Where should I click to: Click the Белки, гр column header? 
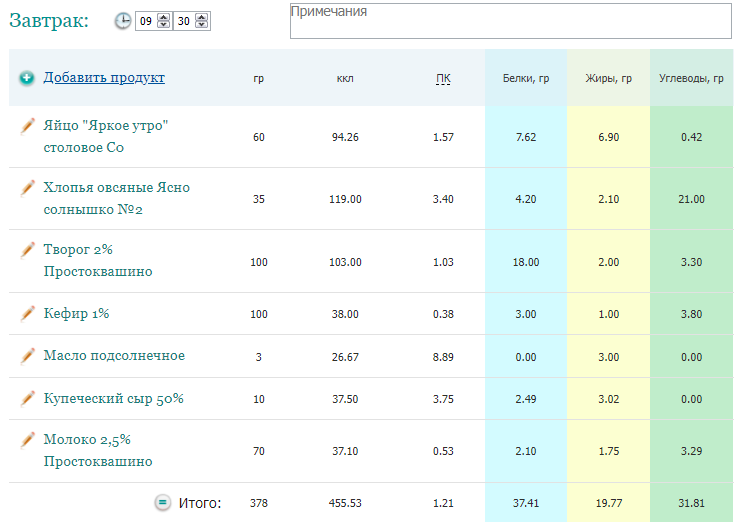[526, 79]
